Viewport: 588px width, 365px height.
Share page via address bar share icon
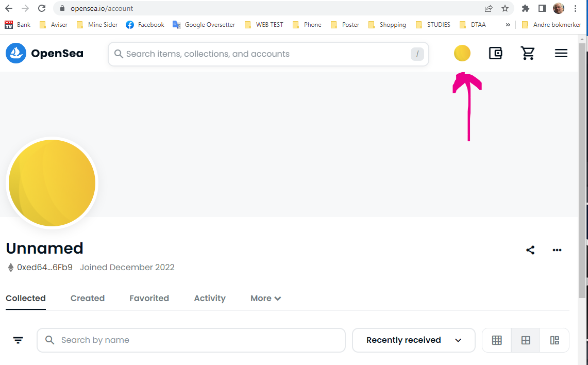pos(488,8)
